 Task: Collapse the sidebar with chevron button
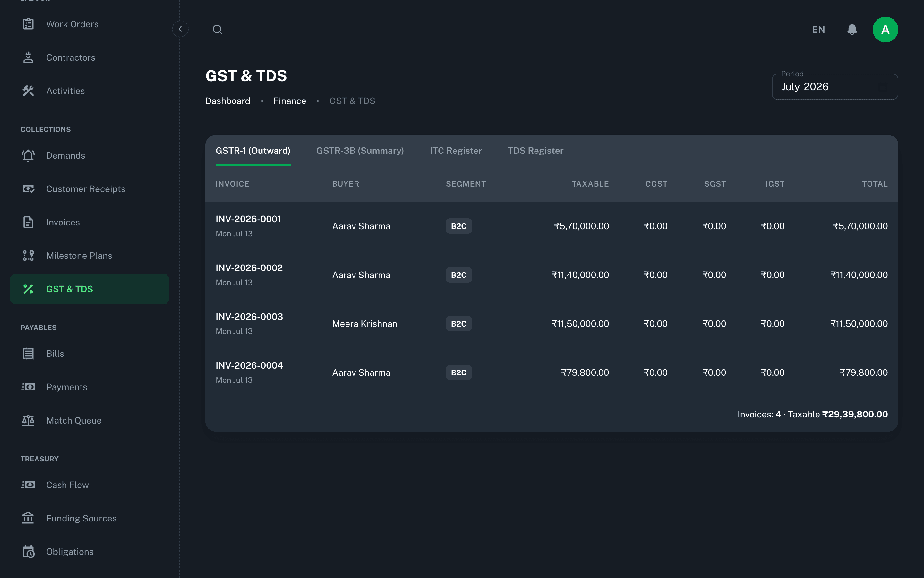(180, 29)
